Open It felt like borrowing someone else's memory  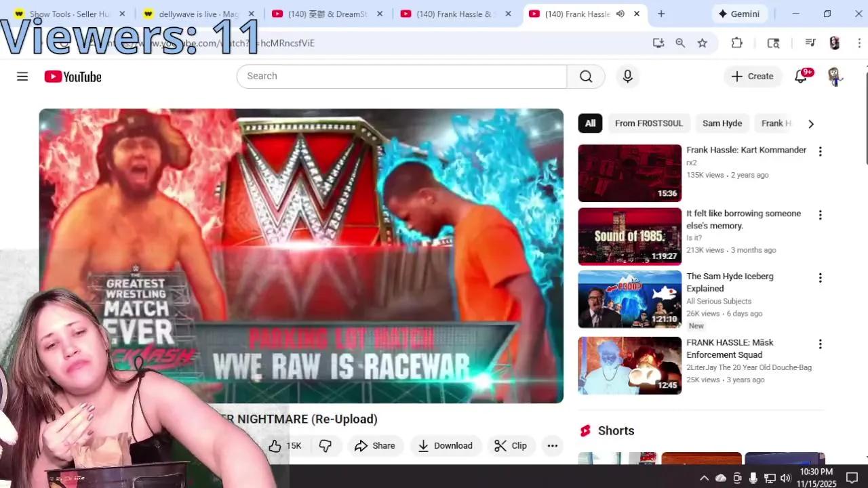pyautogui.click(x=743, y=220)
